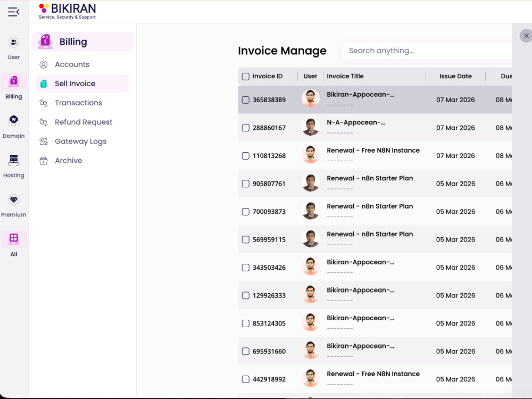Go to Accounts in Billing menu
The height and width of the screenshot is (399, 532).
pos(82,64)
